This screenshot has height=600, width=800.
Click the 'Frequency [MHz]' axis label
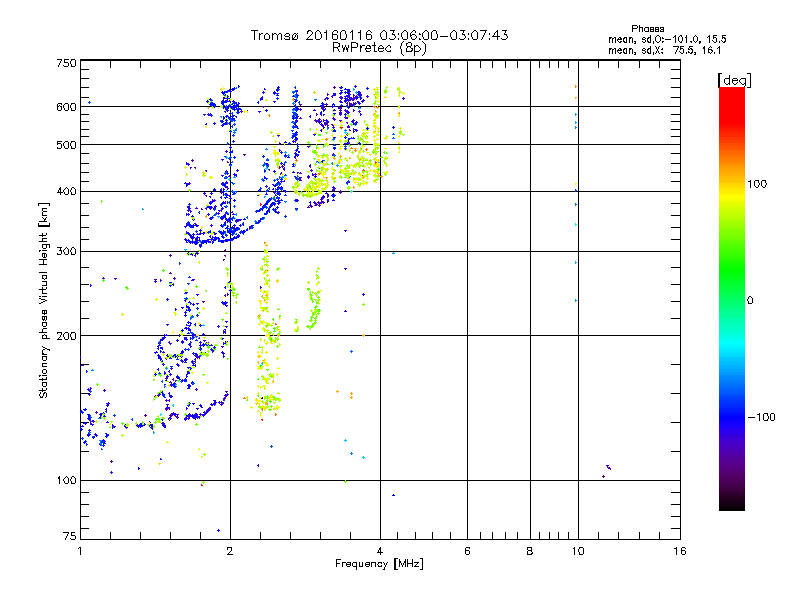click(x=379, y=564)
